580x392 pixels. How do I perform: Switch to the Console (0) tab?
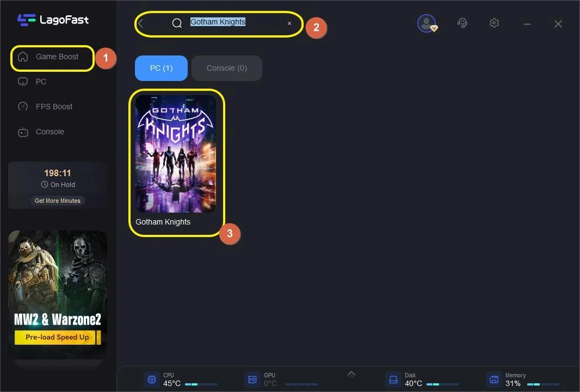tap(227, 69)
